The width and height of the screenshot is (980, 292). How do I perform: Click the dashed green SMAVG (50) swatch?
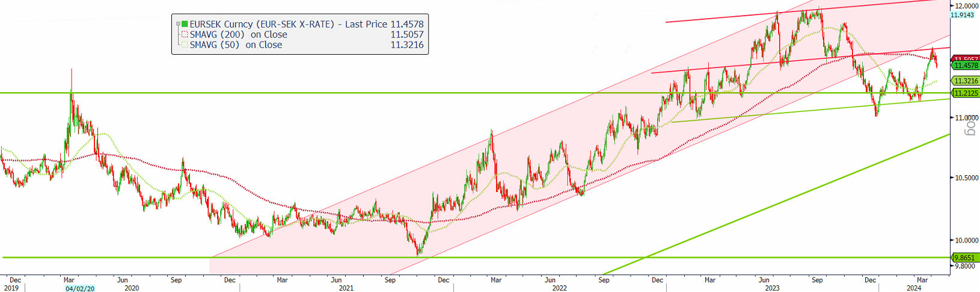coord(185,45)
